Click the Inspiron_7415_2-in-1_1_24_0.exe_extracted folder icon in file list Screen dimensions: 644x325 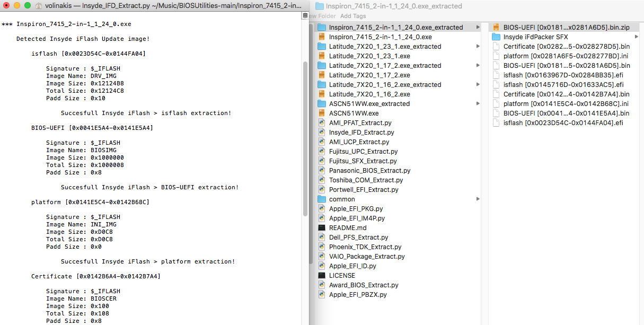pyautogui.click(x=322, y=28)
